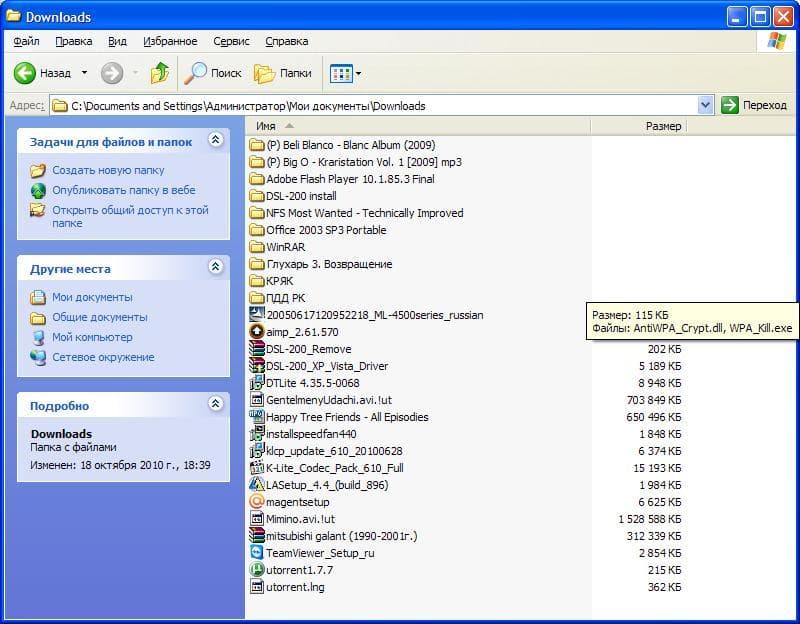The image size is (800, 624).
Task: Sort by the Имя column header
Action: [x=417, y=126]
